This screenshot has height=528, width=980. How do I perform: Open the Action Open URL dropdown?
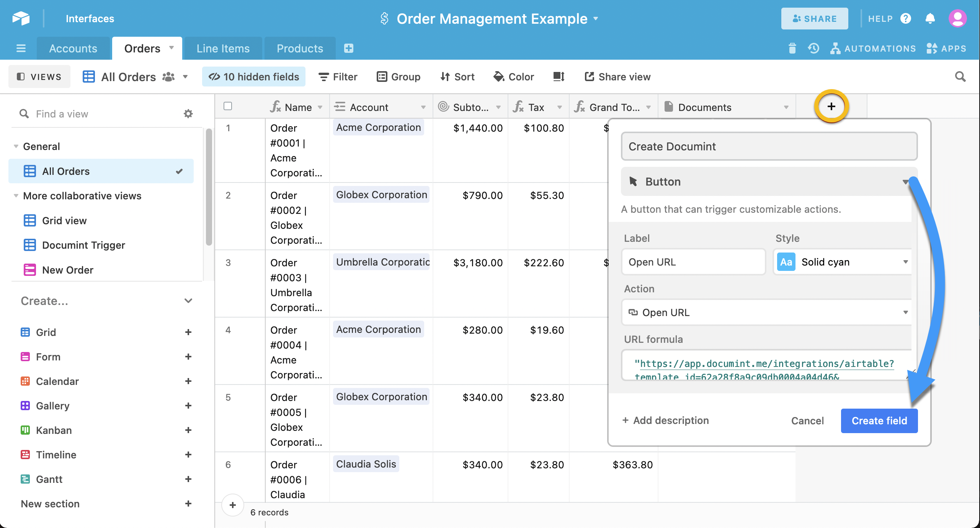767,312
